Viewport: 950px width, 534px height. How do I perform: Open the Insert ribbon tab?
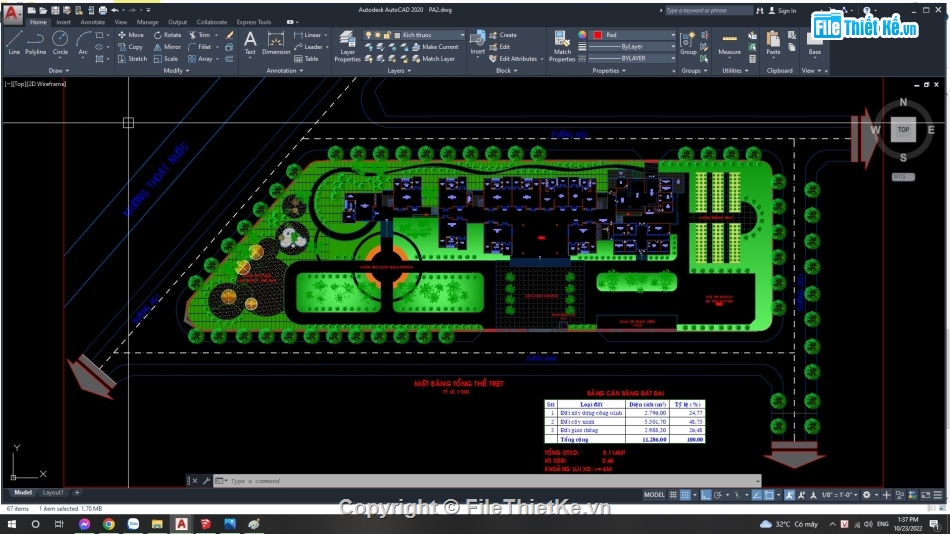pyautogui.click(x=64, y=22)
